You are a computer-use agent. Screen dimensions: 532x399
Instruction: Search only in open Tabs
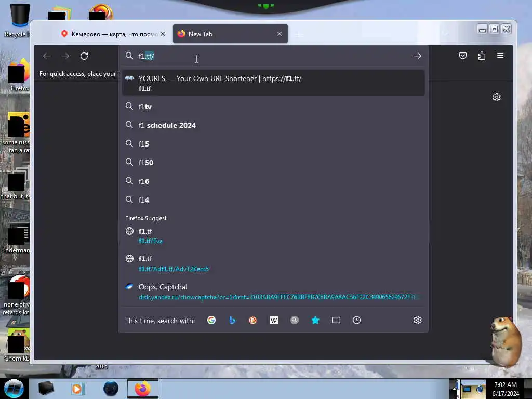336,320
